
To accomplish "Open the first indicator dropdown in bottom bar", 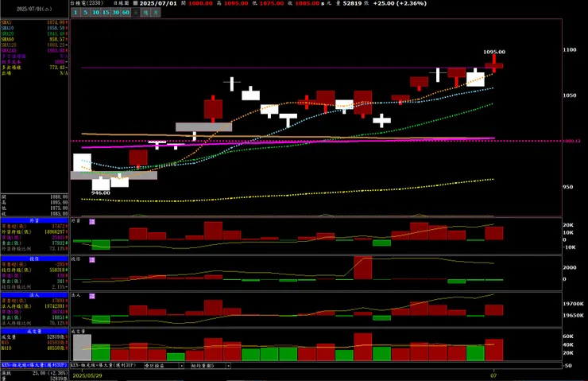I will pos(164,365).
